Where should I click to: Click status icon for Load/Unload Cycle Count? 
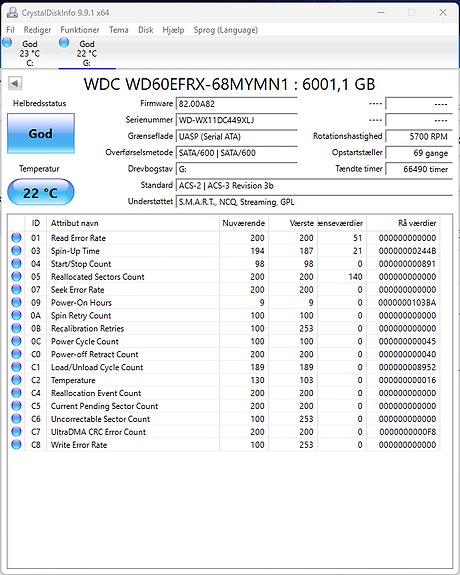(x=16, y=367)
